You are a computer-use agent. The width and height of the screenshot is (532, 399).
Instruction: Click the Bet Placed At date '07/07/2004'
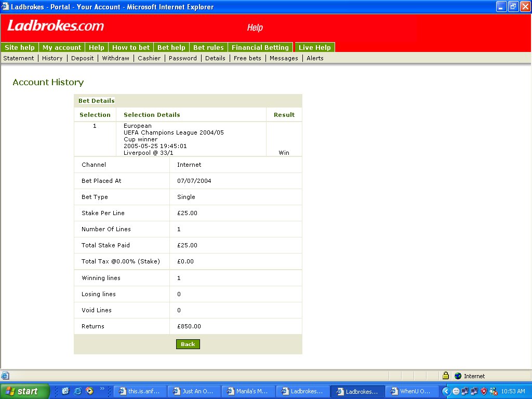194,181
